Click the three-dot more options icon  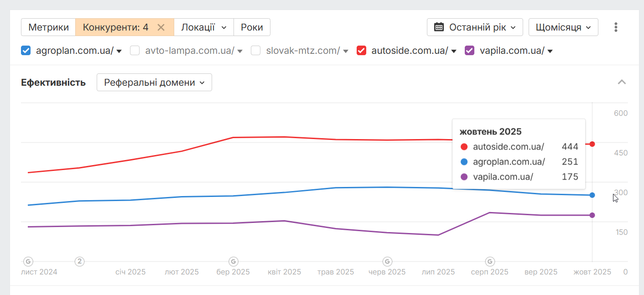[x=616, y=27]
